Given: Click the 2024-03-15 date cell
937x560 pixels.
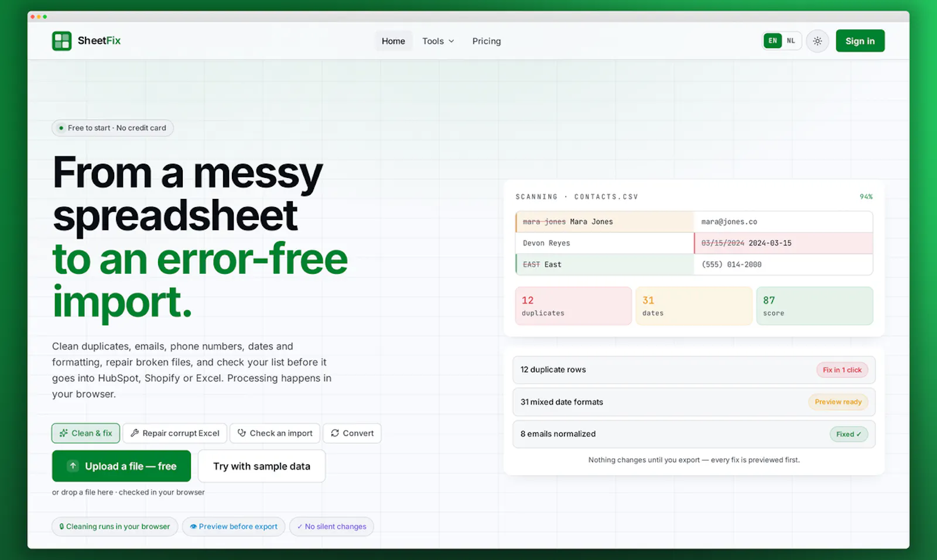Looking at the screenshot, I should click(784, 243).
